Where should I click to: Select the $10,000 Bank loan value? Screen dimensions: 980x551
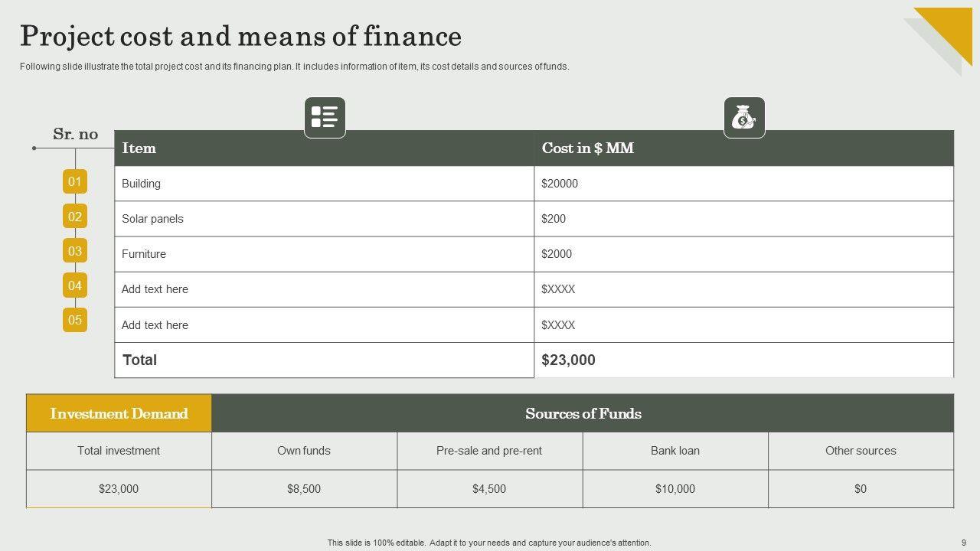click(x=675, y=489)
